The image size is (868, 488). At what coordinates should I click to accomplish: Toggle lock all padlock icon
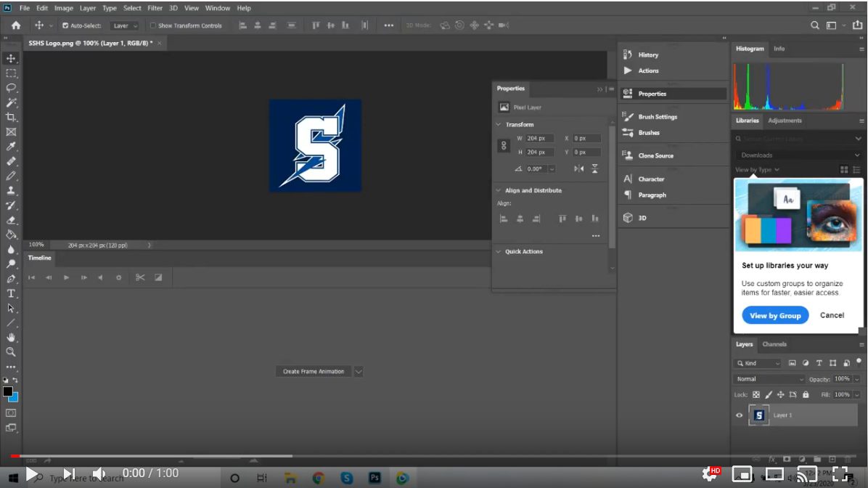pos(806,394)
